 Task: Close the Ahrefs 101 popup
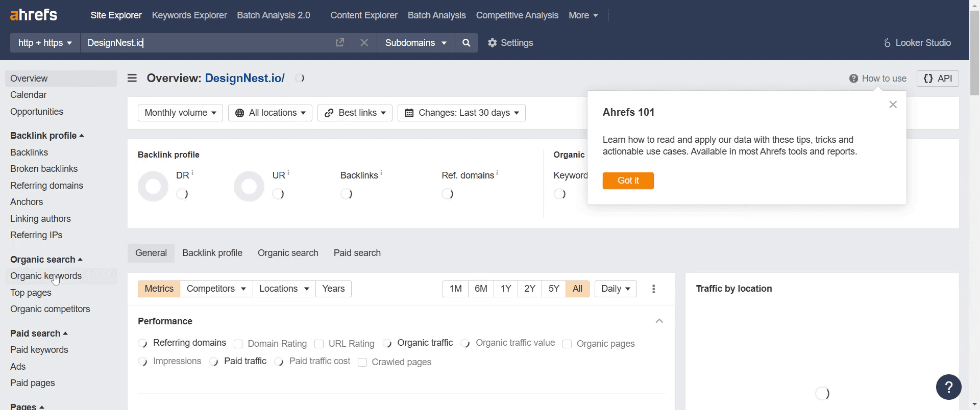[x=893, y=105]
